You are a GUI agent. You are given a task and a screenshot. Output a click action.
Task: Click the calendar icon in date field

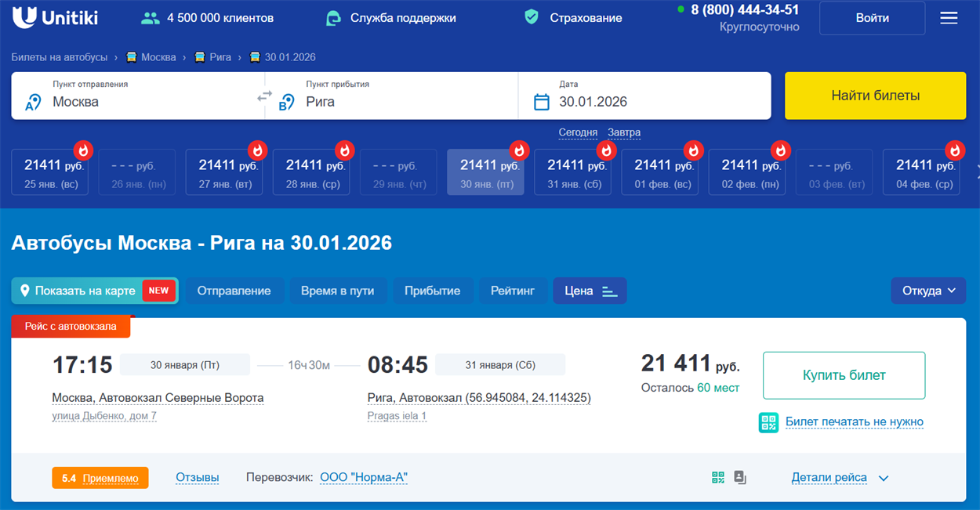(x=542, y=102)
